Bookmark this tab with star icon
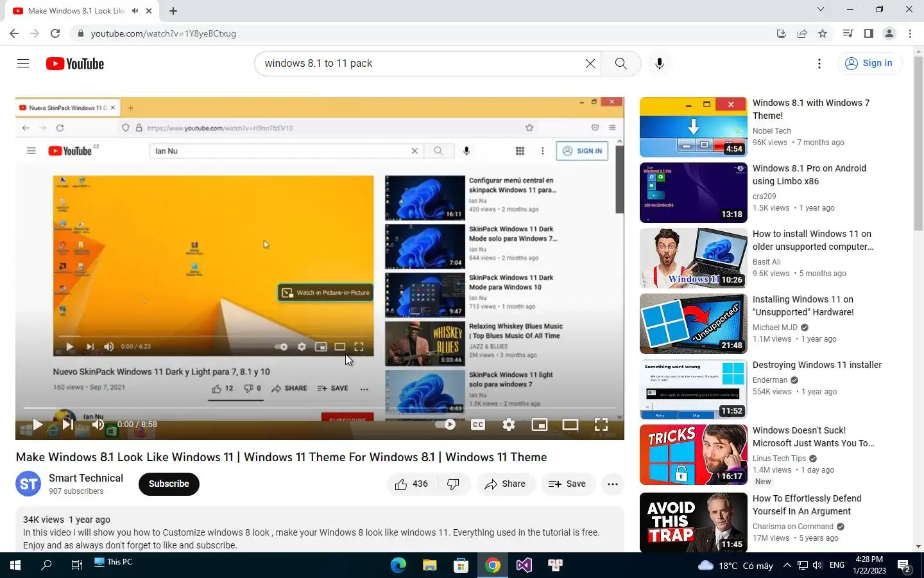Image resolution: width=924 pixels, height=578 pixels. tap(823, 33)
